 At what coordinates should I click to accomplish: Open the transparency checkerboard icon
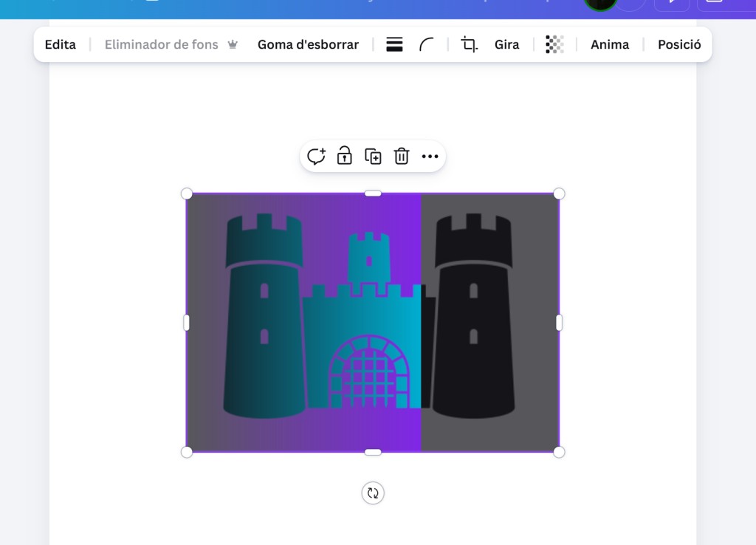[x=554, y=45]
